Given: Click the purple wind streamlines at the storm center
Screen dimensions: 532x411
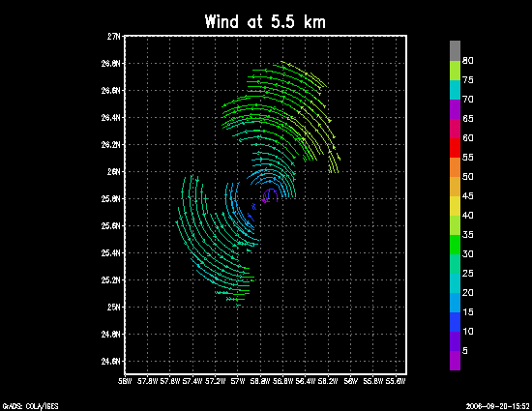Looking at the screenshot, I should click(270, 195).
